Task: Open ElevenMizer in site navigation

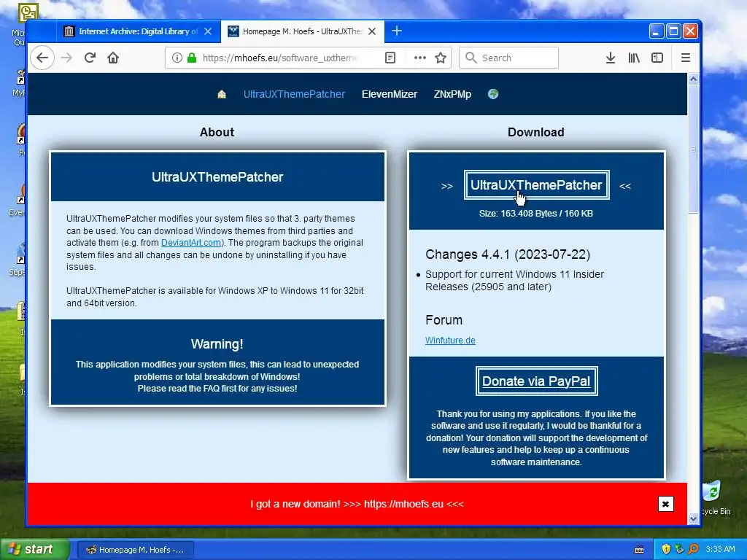Action: [390, 94]
